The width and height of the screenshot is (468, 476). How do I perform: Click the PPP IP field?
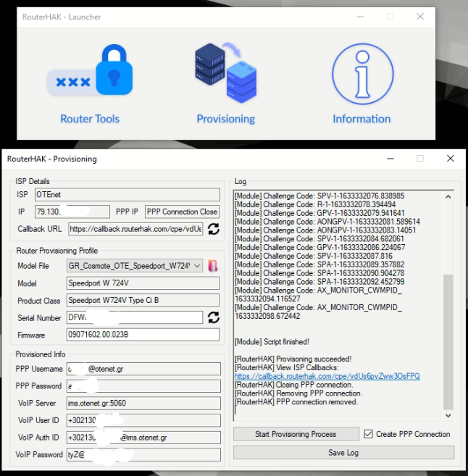pyautogui.click(x=182, y=212)
